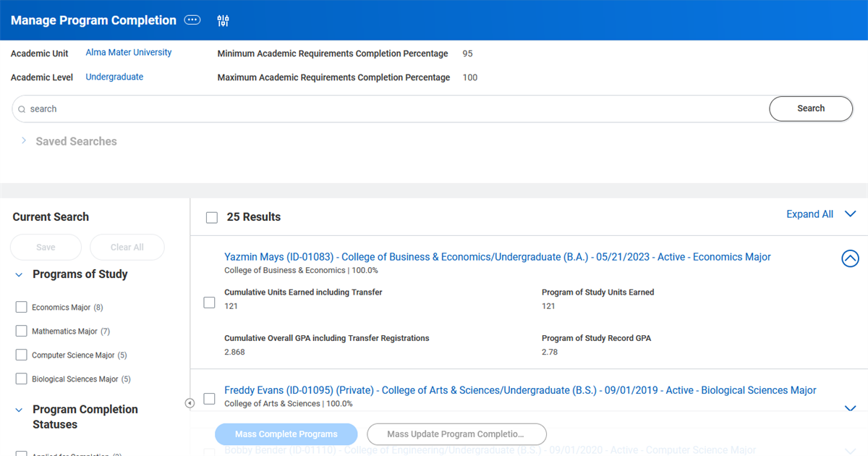Click the Clear All button
Screen dimensions: 868x456
(x=127, y=247)
